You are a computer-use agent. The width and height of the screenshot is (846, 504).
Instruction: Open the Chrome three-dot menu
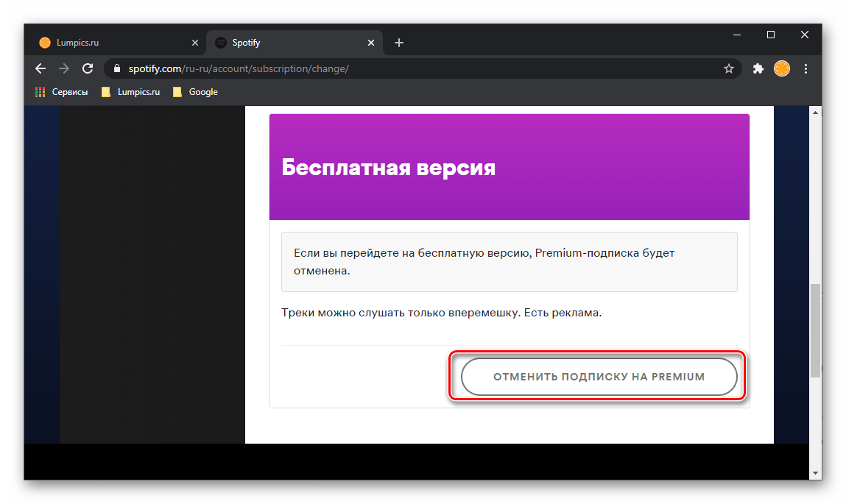coord(806,68)
